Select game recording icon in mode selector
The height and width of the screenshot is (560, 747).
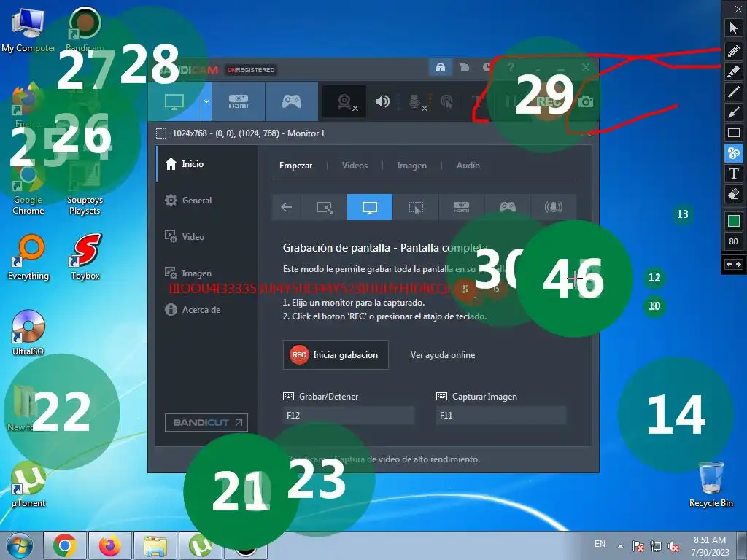pyautogui.click(x=508, y=207)
